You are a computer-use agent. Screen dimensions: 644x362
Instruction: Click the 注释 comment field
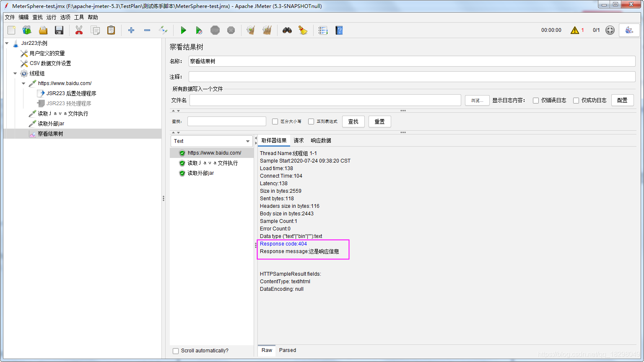(x=412, y=77)
